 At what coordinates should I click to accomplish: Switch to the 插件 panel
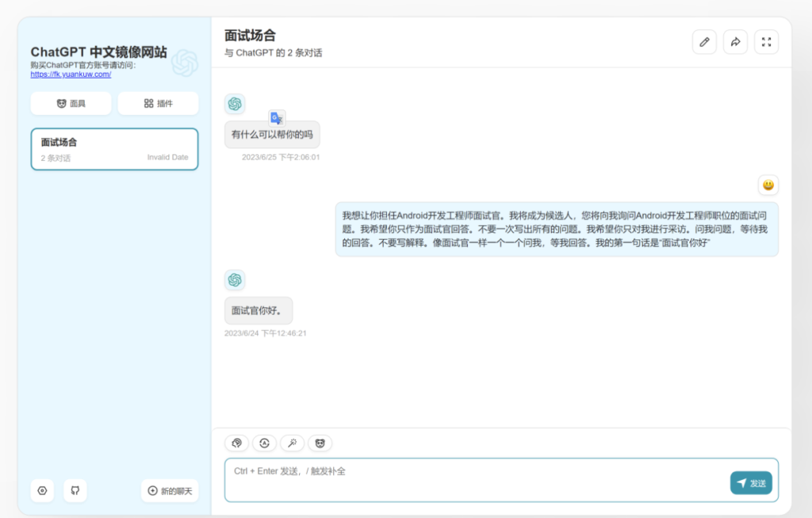(158, 103)
